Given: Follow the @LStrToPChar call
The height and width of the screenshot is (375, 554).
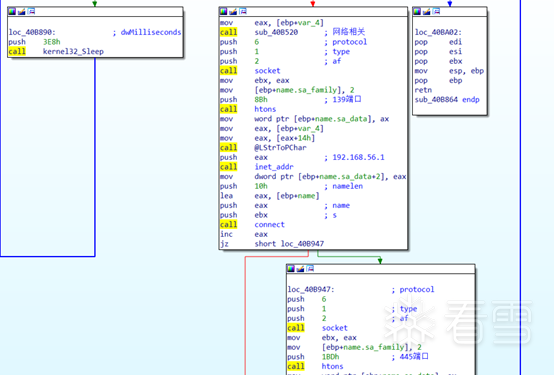Looking at the screenshot, I should 280,147.
